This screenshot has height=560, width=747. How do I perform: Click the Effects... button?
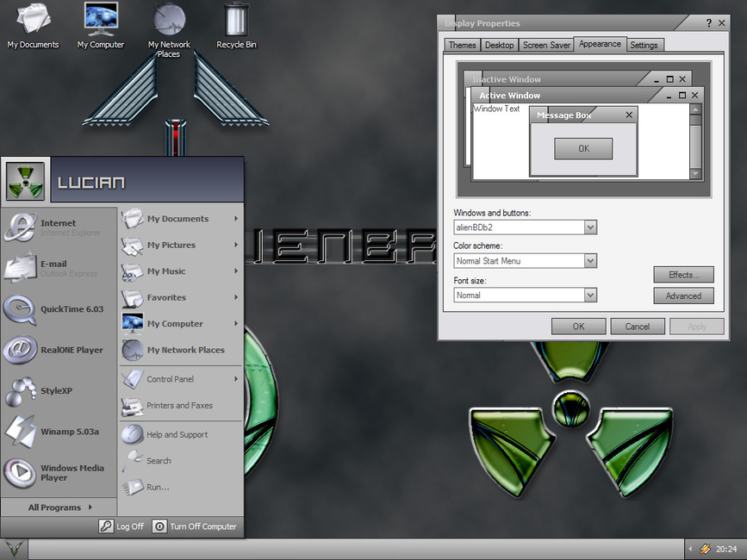click(683, 275)
